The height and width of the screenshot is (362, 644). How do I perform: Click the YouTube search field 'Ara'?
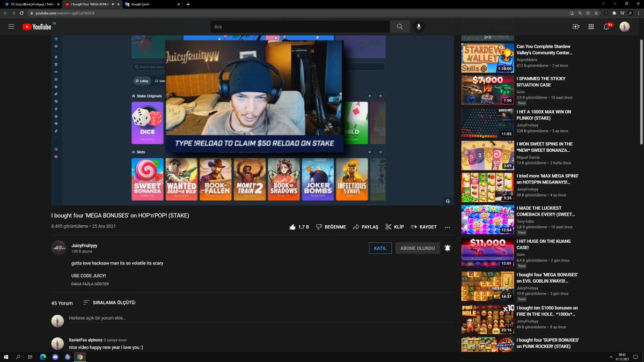point(299,26)
